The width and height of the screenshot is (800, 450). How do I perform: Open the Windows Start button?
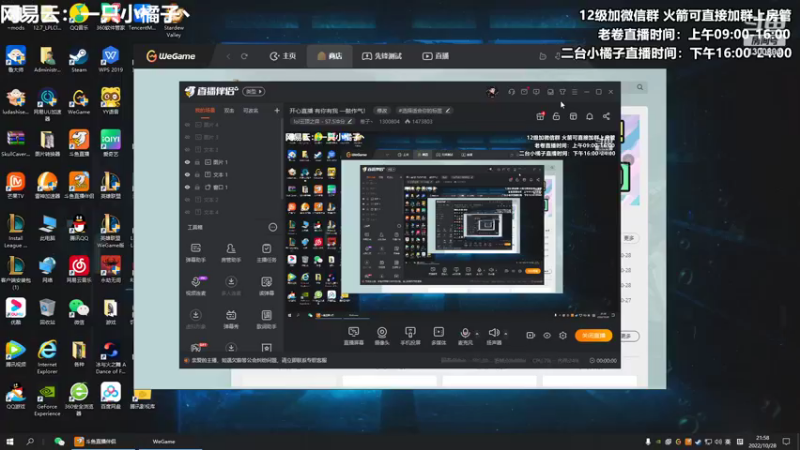pos(10,441)
